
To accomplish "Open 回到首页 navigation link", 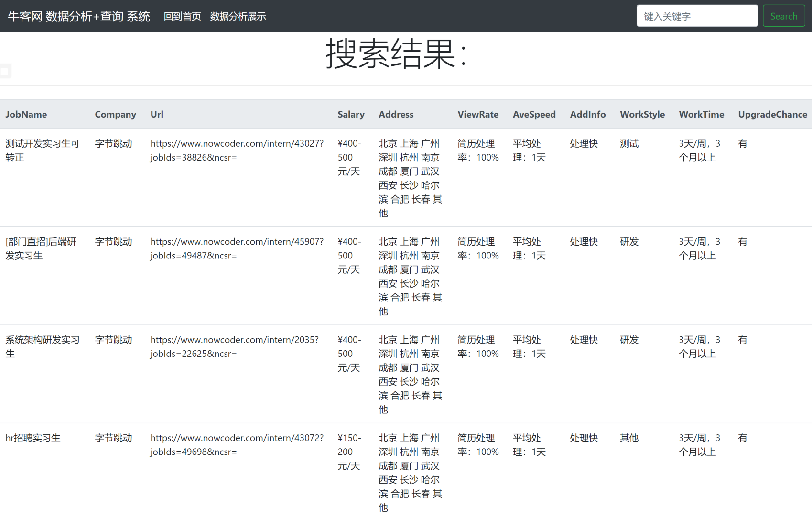I will tap(182, 16).
